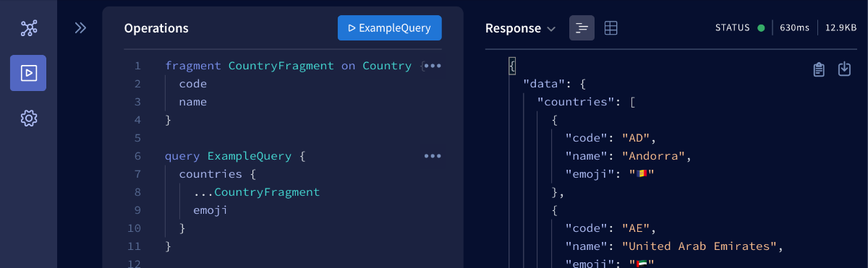The width and height of the screenshot is (868, 268).
Task: Click 'code' field on line 2
Action: [193, 84]
